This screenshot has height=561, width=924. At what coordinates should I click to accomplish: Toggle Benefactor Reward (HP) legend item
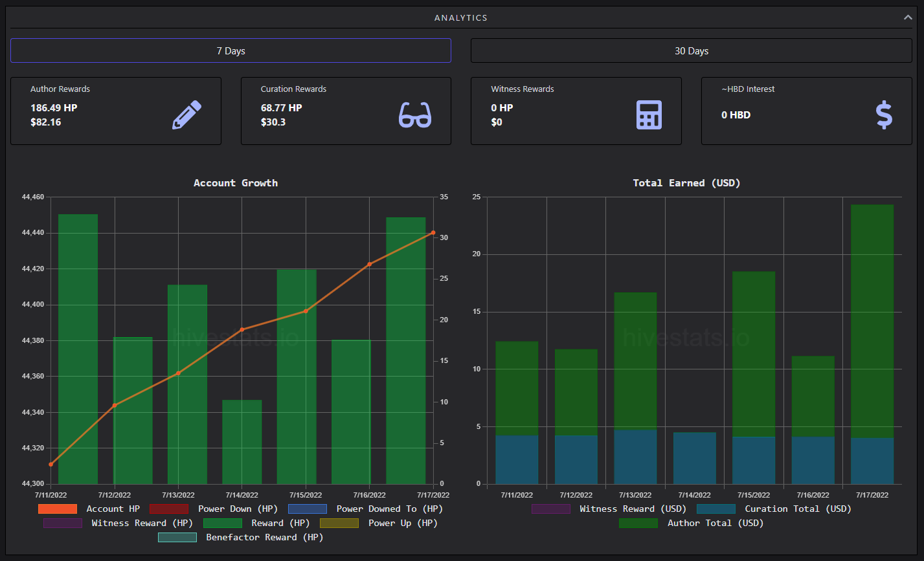tap(240, 538)
